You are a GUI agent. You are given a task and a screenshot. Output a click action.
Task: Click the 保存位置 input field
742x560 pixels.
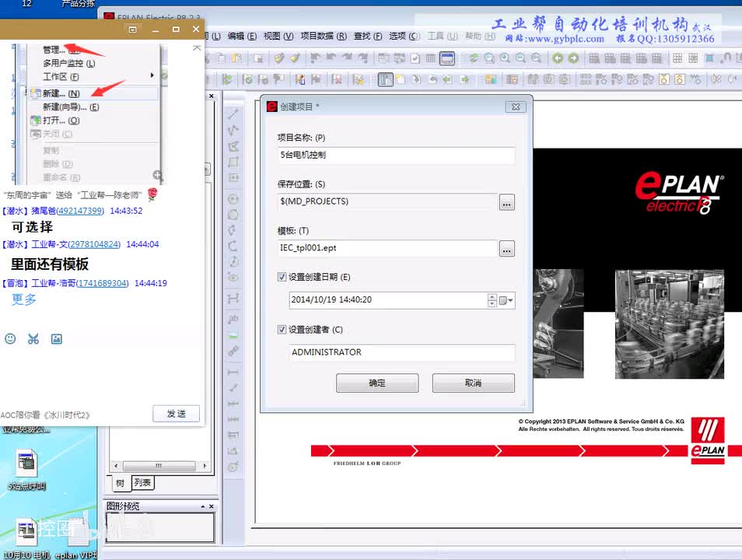click(387, 201)
